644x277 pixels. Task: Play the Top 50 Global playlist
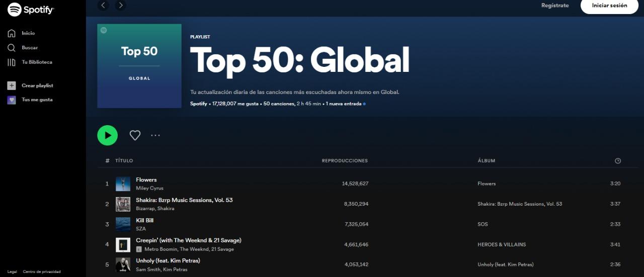click(x=107, y=135)
